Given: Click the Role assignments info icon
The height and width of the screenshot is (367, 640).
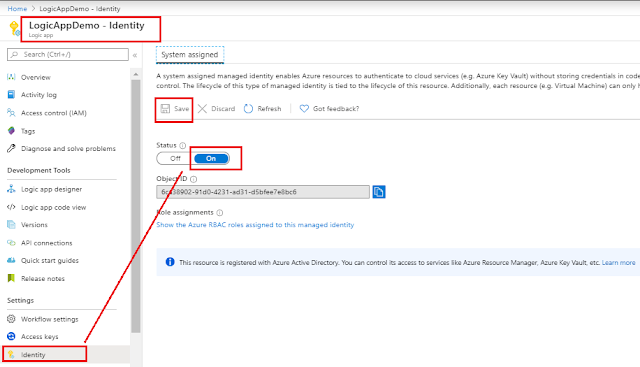Looking at the screenshot, I should [220, 213].
